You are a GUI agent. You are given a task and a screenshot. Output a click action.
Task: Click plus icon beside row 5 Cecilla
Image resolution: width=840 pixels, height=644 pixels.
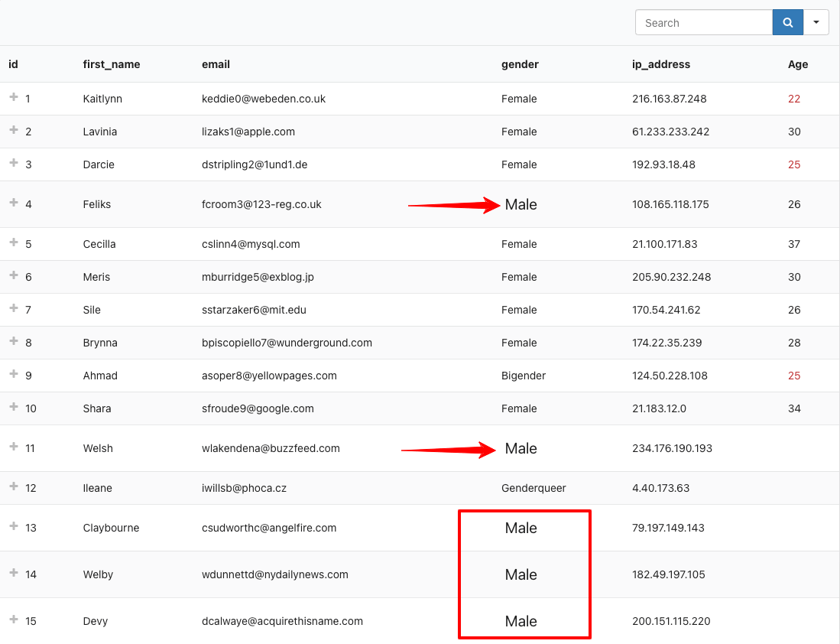click(13, 243)
